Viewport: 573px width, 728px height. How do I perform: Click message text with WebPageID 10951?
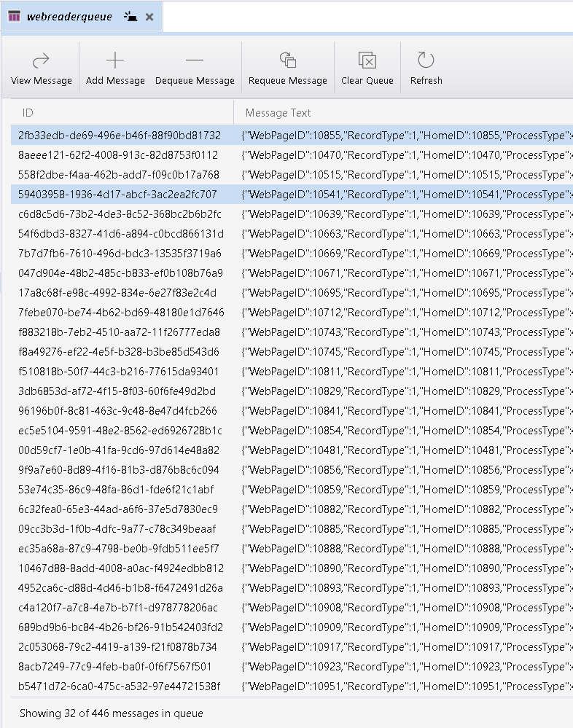407,686
